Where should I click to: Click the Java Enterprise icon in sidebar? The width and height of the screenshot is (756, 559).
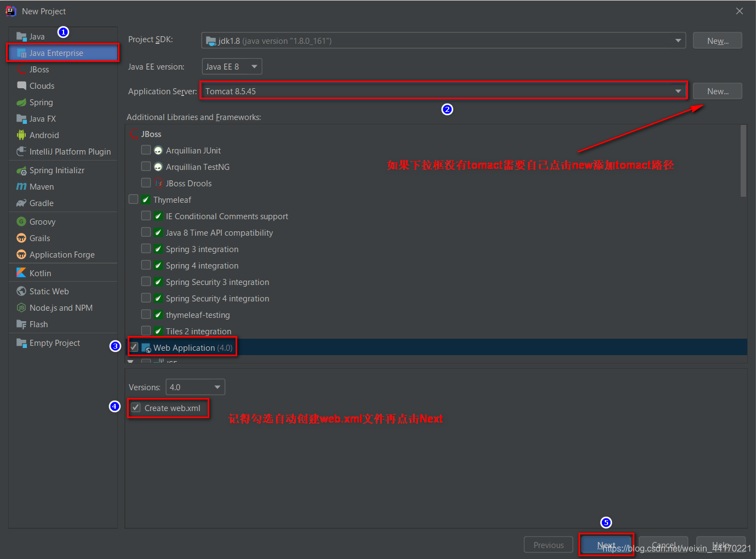point(21,53)
